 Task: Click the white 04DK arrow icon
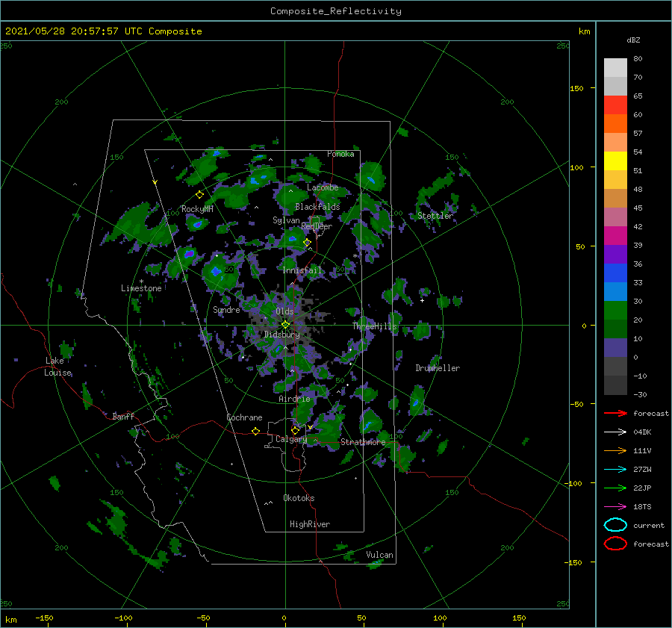coord(615,432)
